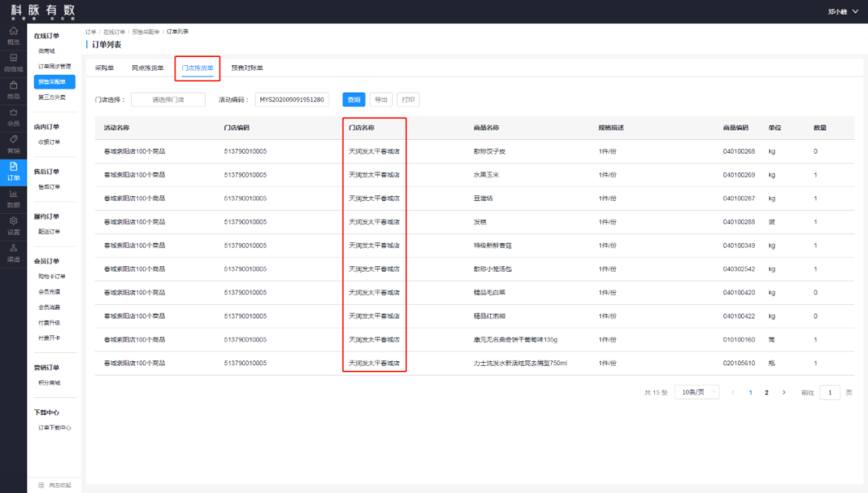
Task: Switch to the 采购单 tab
Action: (x=104, y=68)
